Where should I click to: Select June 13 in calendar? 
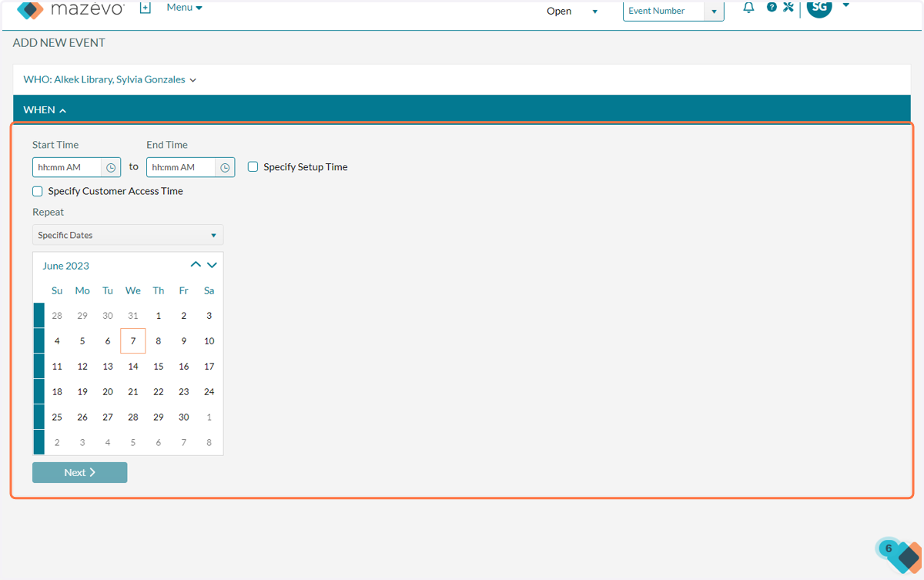(108, 367)
